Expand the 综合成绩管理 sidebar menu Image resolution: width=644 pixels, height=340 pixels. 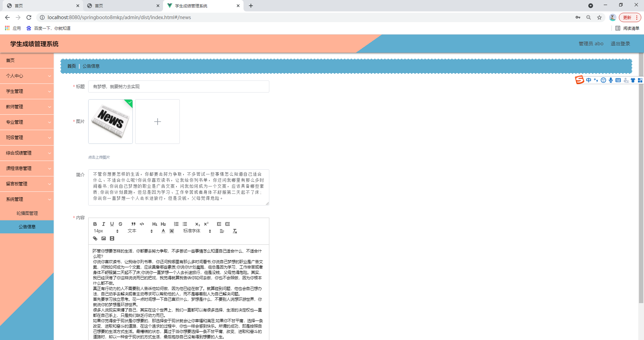click(27, 153)
